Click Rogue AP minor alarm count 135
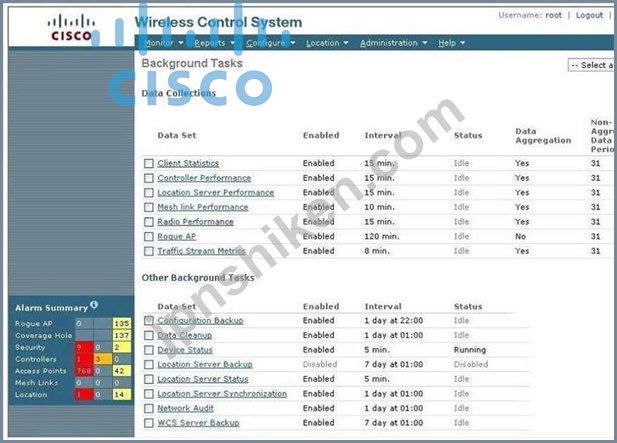This screenshot has width=617, height=443. 122,323
